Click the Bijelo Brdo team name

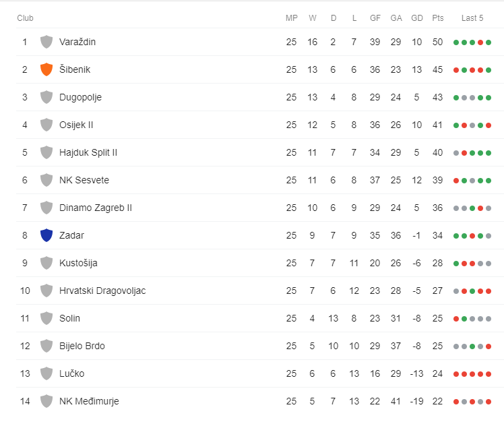[x=82, y=346]
